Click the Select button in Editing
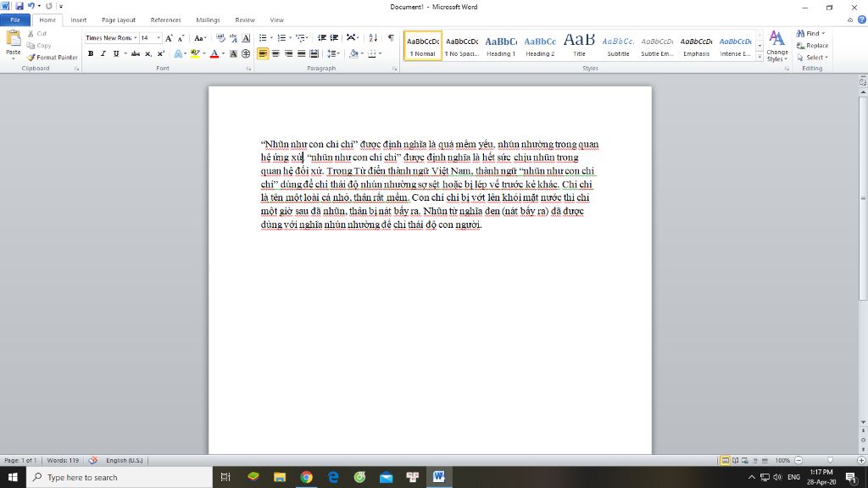The height and width of the screenshot is (488, 868). [812, 58]
